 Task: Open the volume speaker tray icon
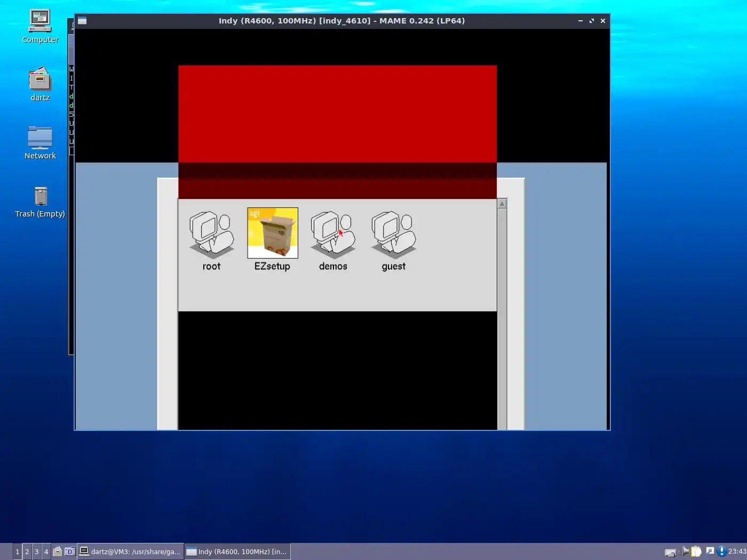(x=685, y=551)
